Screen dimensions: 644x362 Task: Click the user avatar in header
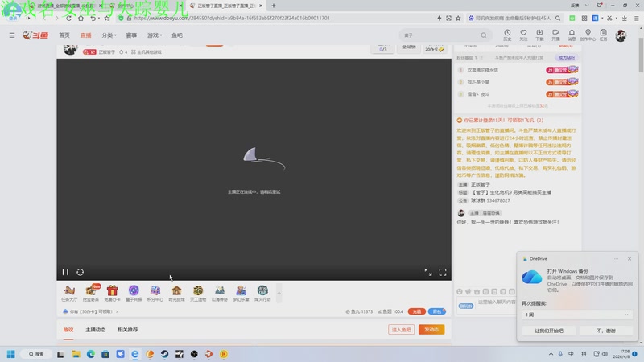tap(621, 35)
